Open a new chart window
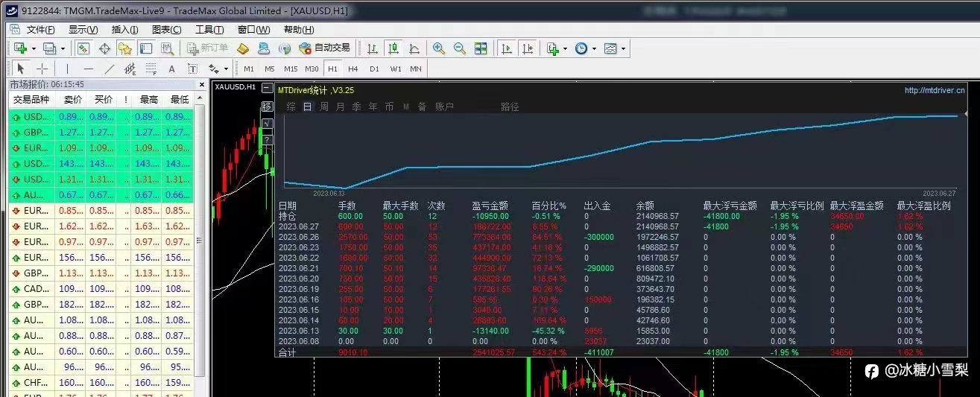Image resolution: width=980 pixels, height=397 pixels. tap(20, 48)
